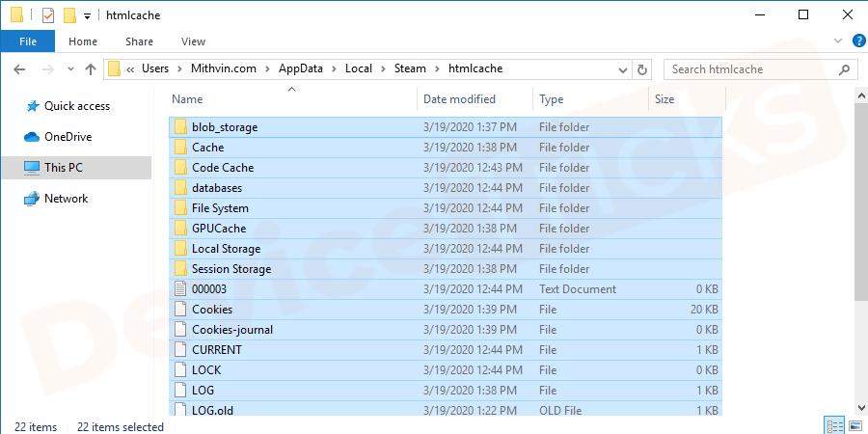Select the Code Cache folder icon
868x434 pixels.
point(180,167)
